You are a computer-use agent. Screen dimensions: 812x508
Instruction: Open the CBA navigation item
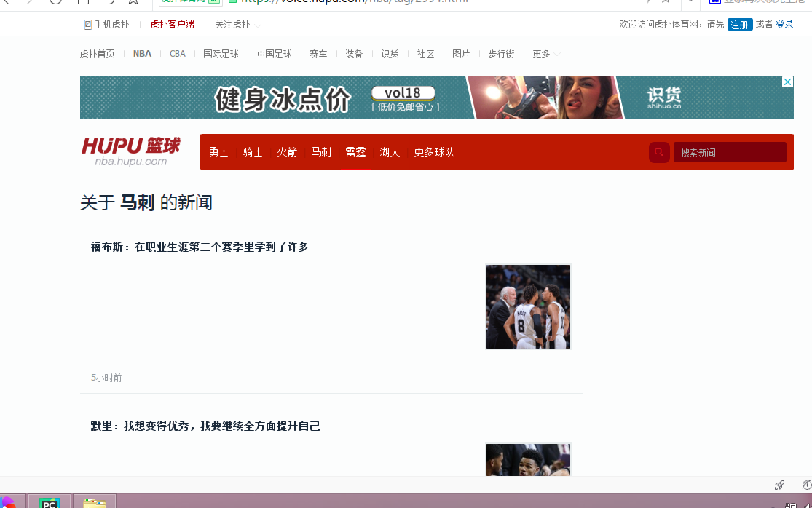pos(178,54)
